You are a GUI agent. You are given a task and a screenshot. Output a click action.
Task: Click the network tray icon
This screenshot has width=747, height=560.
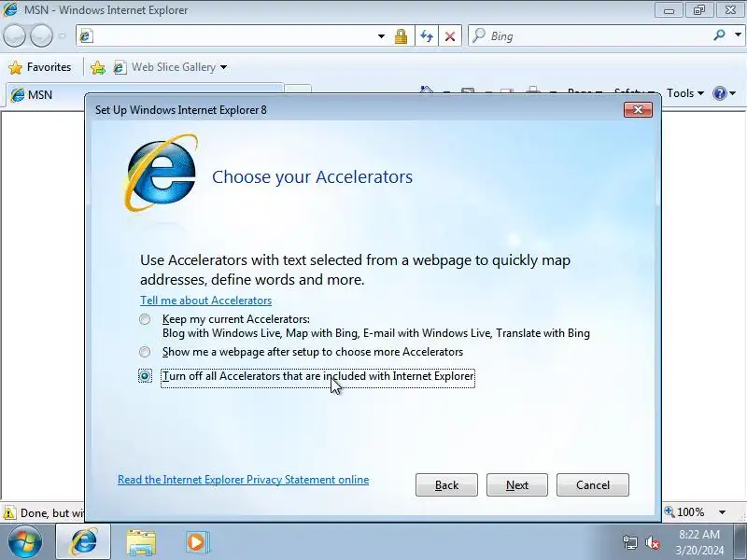[x=629, y=542]
